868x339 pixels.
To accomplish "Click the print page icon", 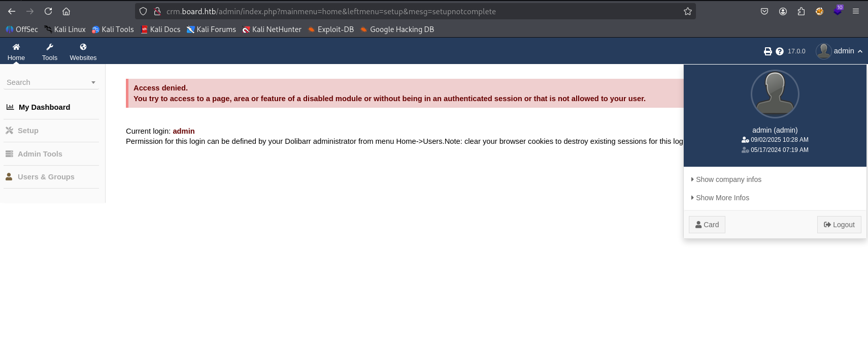I will coord(768,51).
